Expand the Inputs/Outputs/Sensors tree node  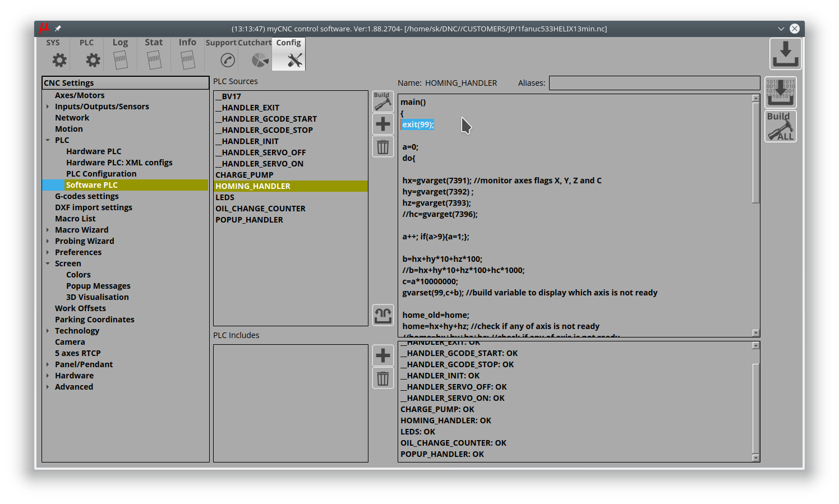click(48, 107)
